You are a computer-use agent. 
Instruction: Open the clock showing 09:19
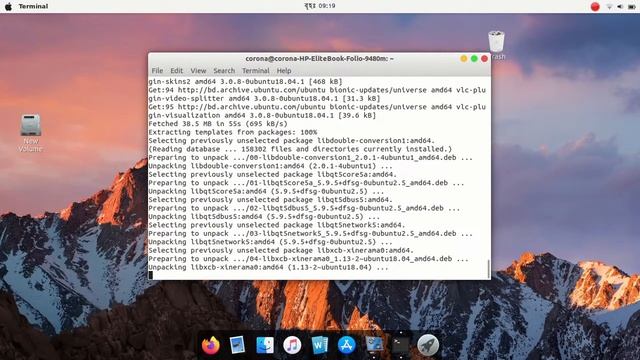point(320,6)
